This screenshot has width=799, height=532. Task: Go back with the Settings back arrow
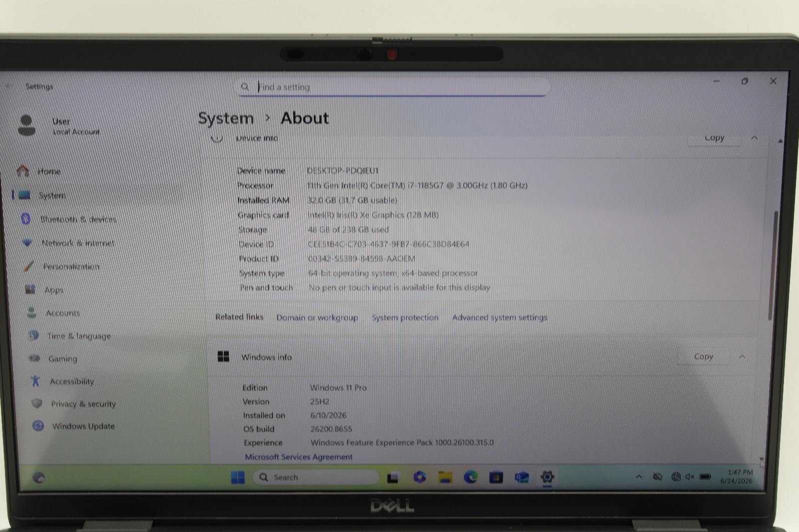coord(9,86)
